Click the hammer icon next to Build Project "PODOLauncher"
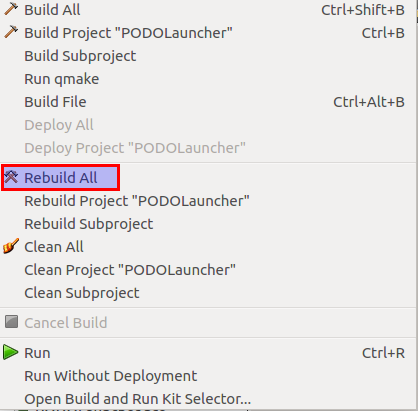The image size is (419, 411). pos(11,32)
